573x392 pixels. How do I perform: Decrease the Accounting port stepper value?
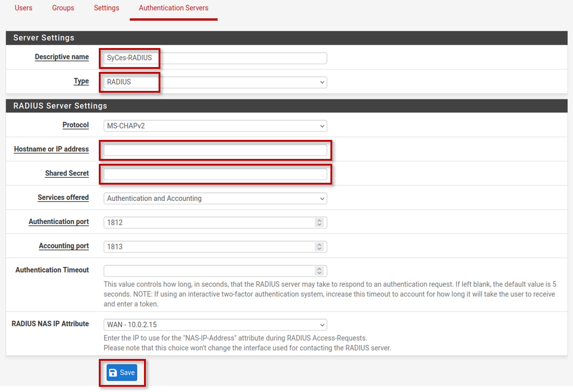[x=319, y=249]
